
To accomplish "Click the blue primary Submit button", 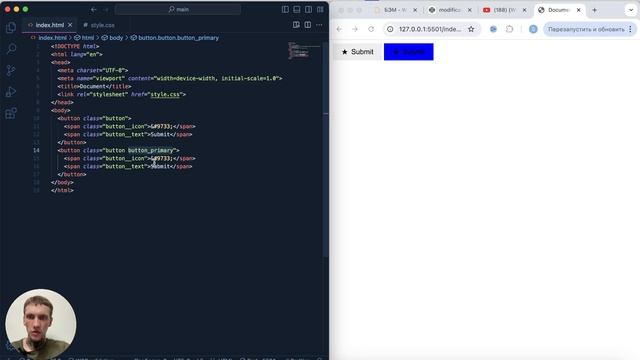I will pos(409,52).
